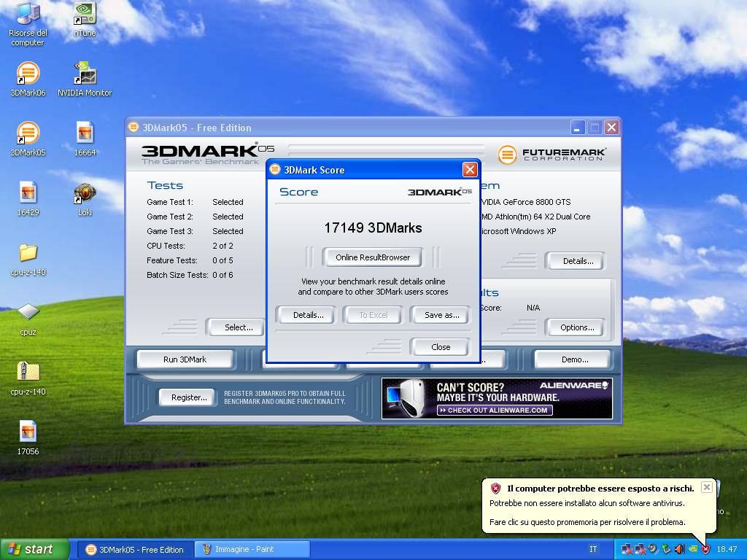Screen dimensions: 747x560
Task: Close 3DMark Score dialog via red X
Action: click(x=470, y=169)
